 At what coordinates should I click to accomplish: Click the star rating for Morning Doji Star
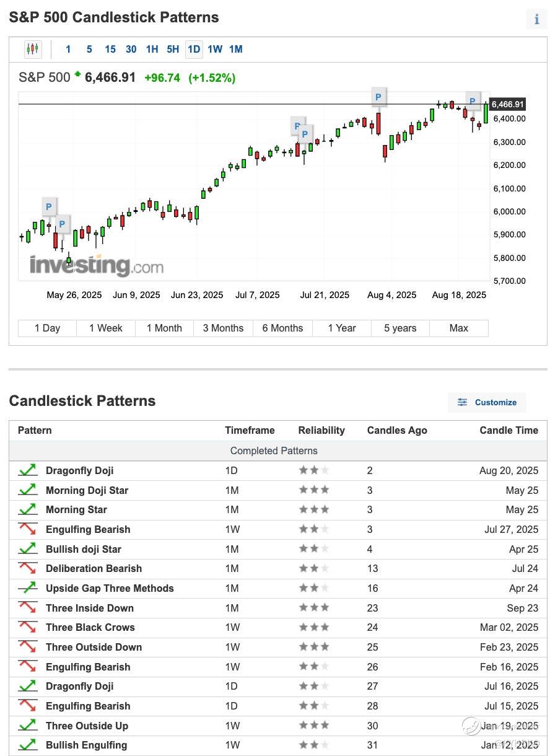[314, 490]
